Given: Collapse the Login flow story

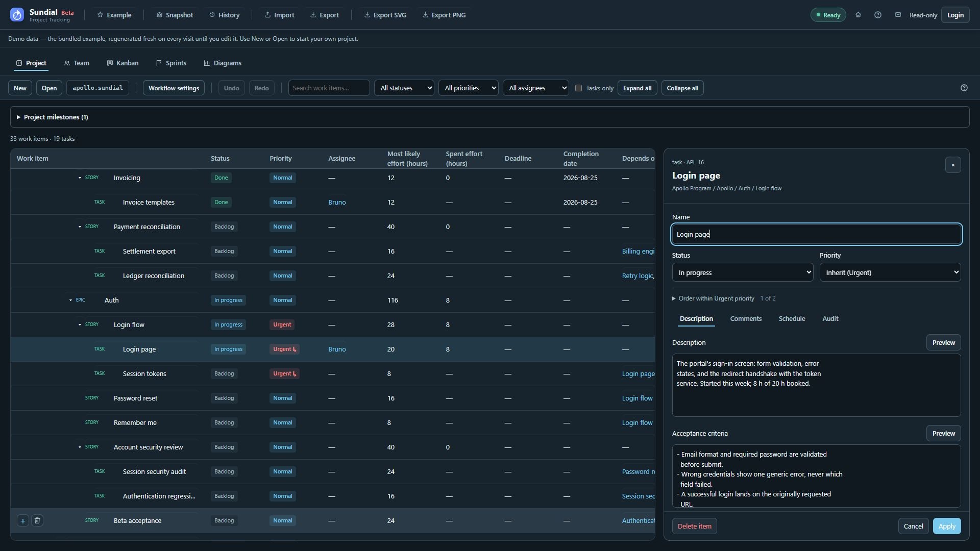Looking at the screenshot, I should coord(80,324).
